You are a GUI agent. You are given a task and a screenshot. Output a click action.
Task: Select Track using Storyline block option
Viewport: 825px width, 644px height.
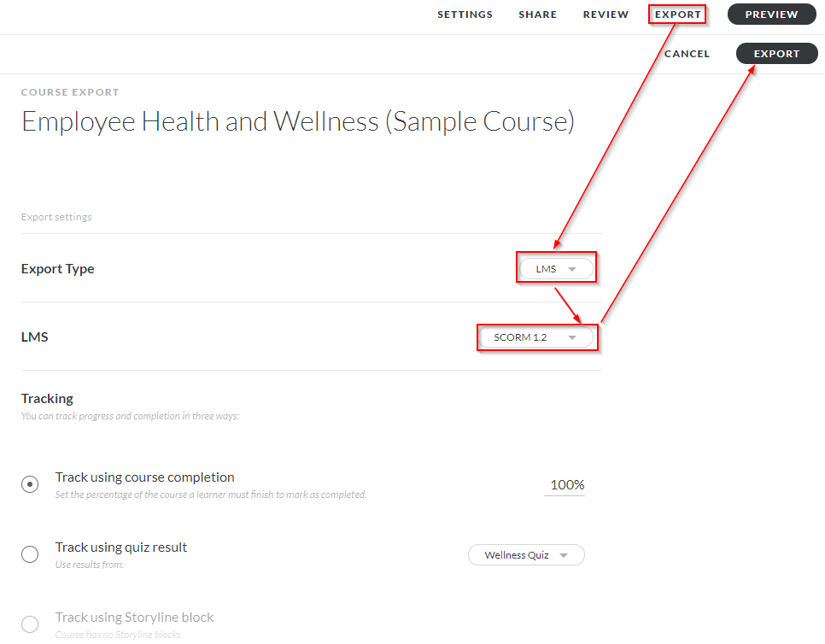point(30,624)
